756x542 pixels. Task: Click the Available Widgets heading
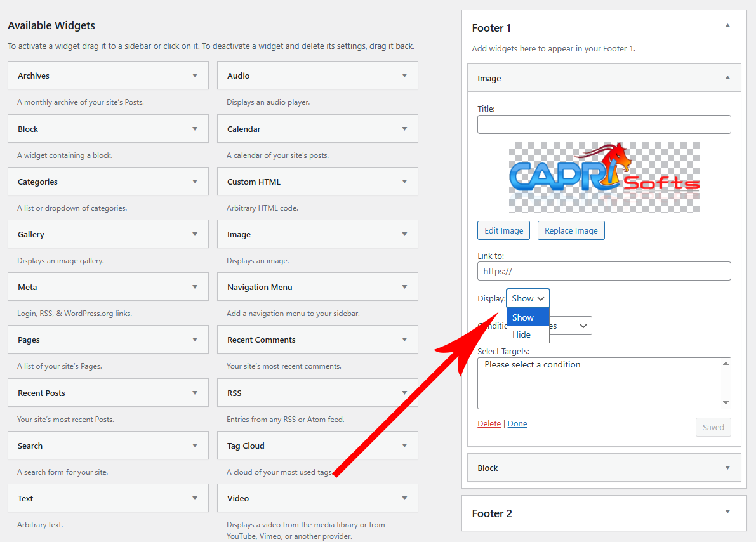(51, 25)
